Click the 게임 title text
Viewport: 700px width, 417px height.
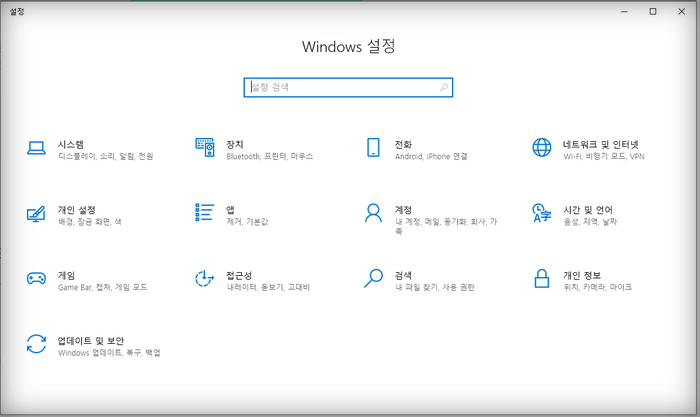pos(66,275)
